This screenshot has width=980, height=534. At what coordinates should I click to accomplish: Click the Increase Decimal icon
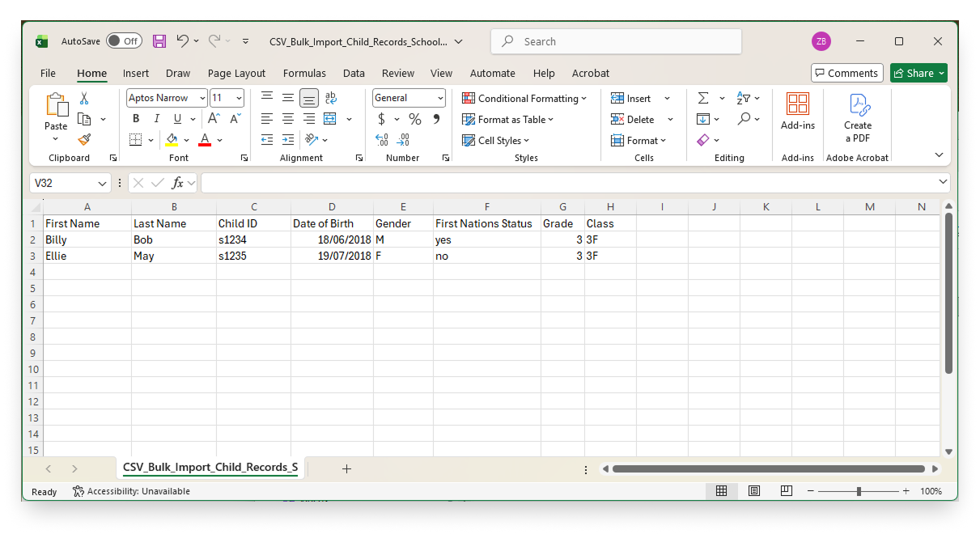[382, 139]
